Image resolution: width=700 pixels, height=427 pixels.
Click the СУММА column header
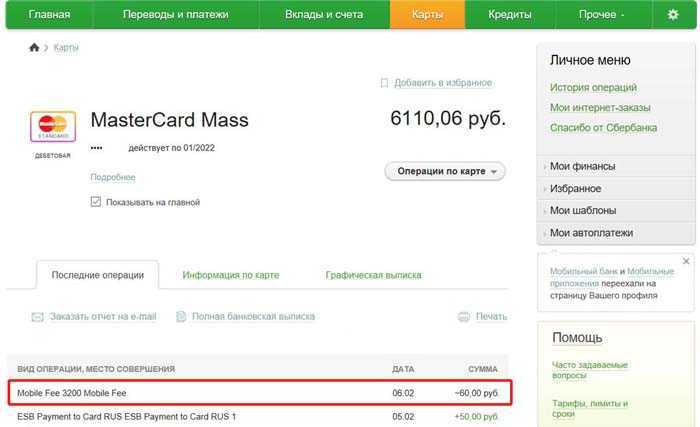(483, 369)
